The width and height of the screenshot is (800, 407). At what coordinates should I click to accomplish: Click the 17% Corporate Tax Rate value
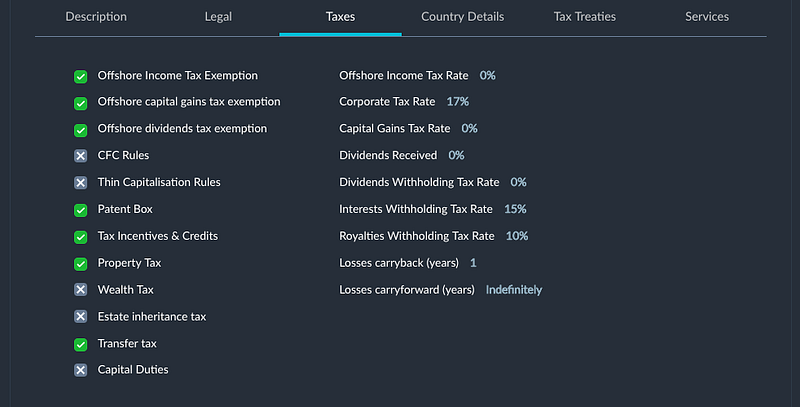458,101
